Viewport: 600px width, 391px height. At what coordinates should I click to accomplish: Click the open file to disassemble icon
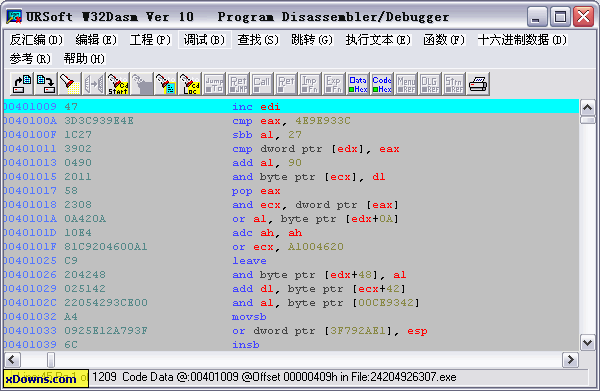coord(22,84)
